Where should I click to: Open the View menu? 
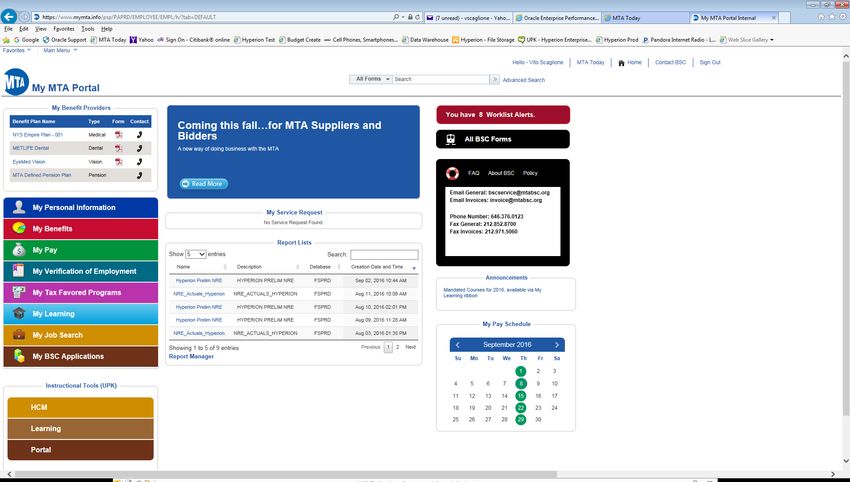[41, 29]
